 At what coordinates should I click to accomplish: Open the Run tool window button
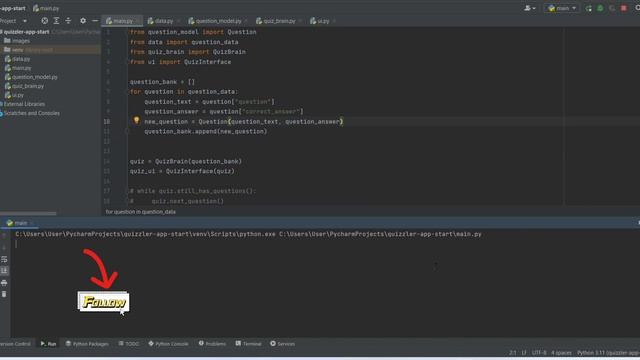coord(48,344)
